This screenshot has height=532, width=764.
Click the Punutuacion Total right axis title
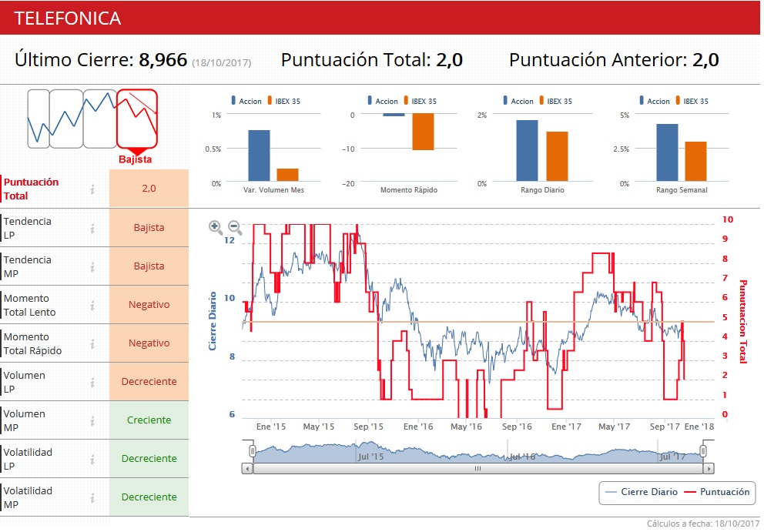point(743,322)
